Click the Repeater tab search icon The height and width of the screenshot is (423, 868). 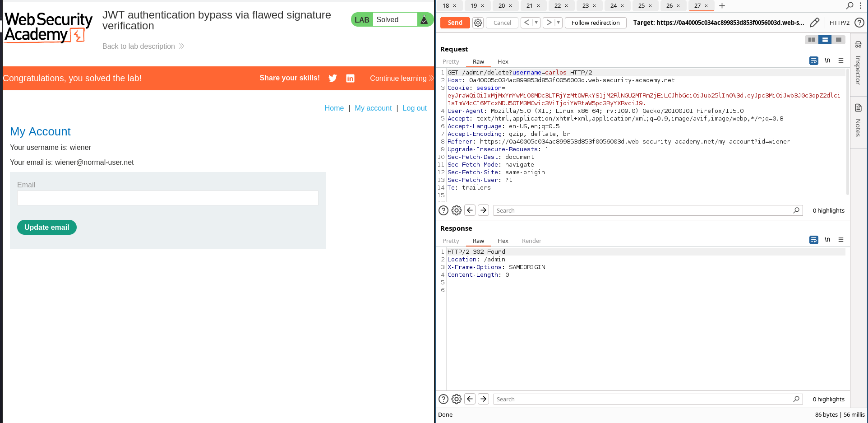(x=850, y=5)
